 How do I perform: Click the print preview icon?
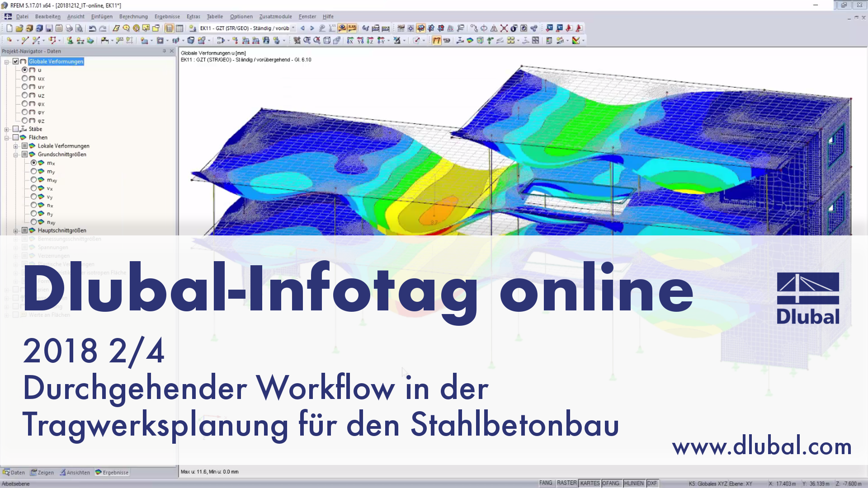pos(79,28)
